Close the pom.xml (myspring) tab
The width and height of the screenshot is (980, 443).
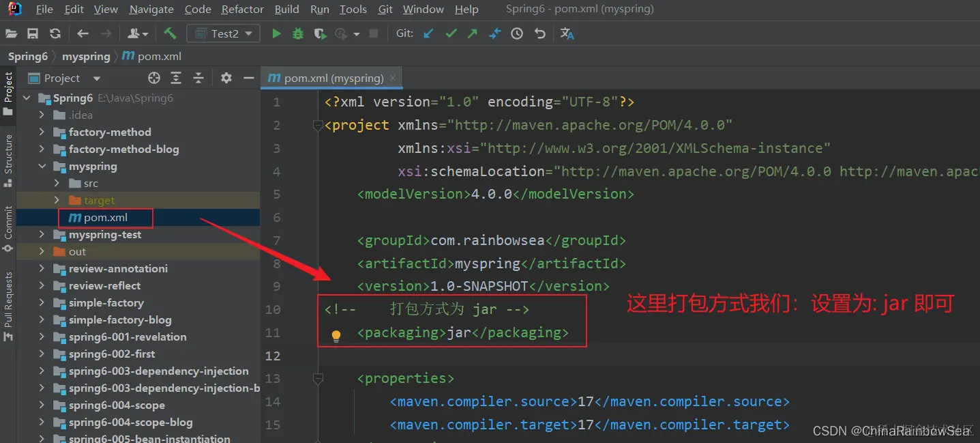tap(393, 78)
